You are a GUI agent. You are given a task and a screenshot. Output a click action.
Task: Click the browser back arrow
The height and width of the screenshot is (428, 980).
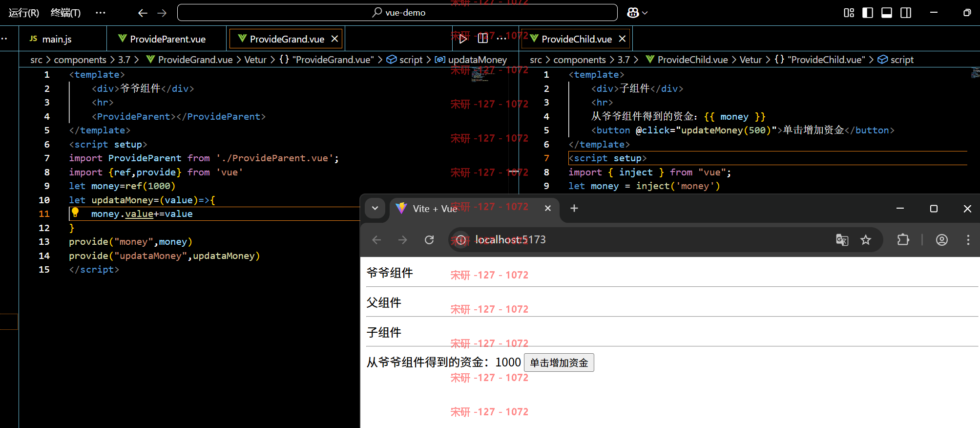pos(376,240)
